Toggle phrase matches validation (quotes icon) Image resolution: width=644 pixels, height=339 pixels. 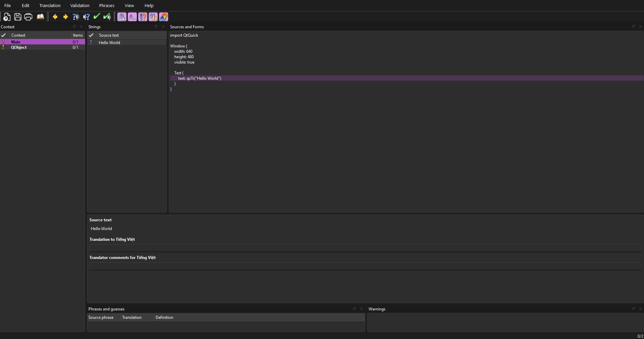point(153,17)
